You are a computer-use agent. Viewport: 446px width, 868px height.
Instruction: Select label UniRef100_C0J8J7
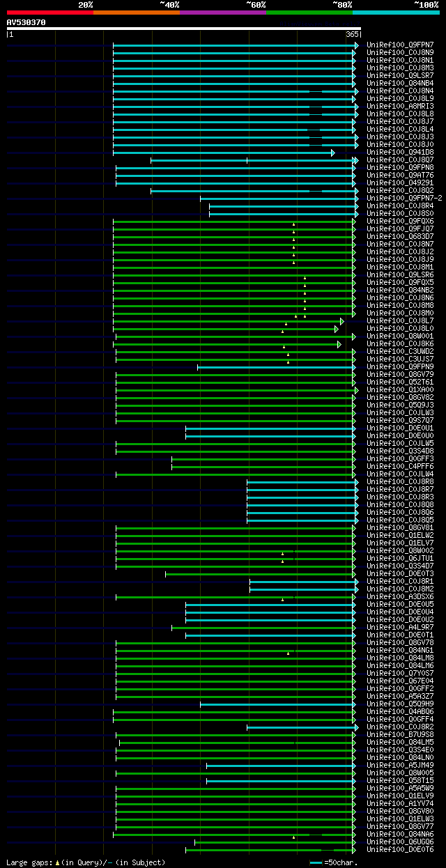coord(400,122)
